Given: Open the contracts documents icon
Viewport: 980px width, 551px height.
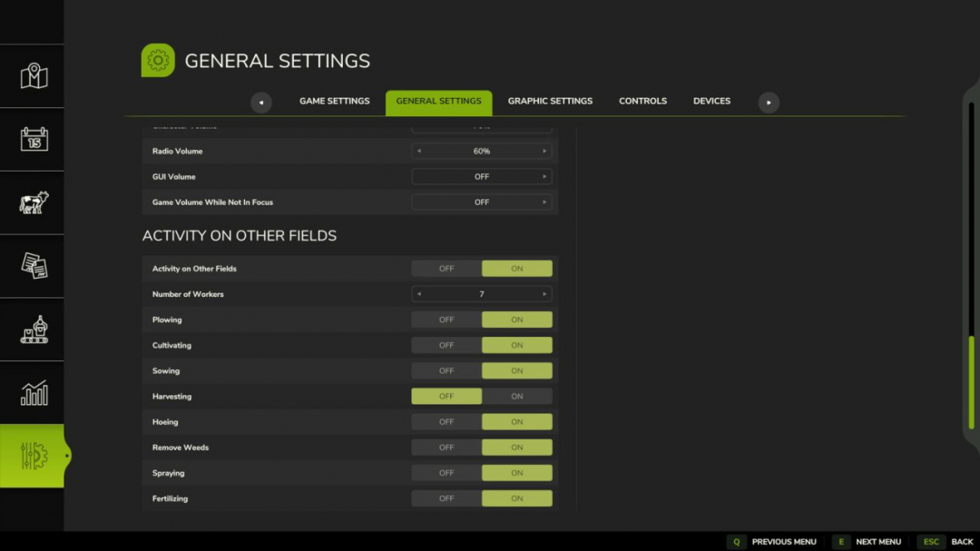Looking at the screenshot, I should point(34,266).
